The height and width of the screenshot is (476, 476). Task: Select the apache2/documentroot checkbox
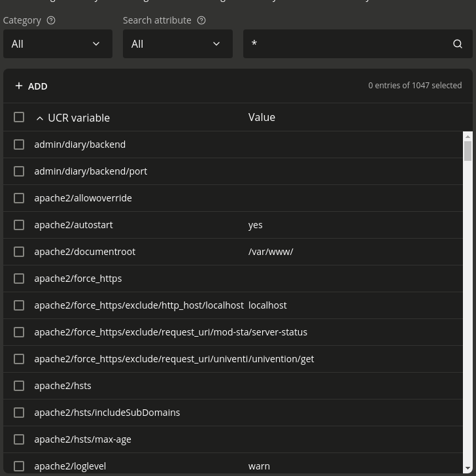click(x=19, y=252)
